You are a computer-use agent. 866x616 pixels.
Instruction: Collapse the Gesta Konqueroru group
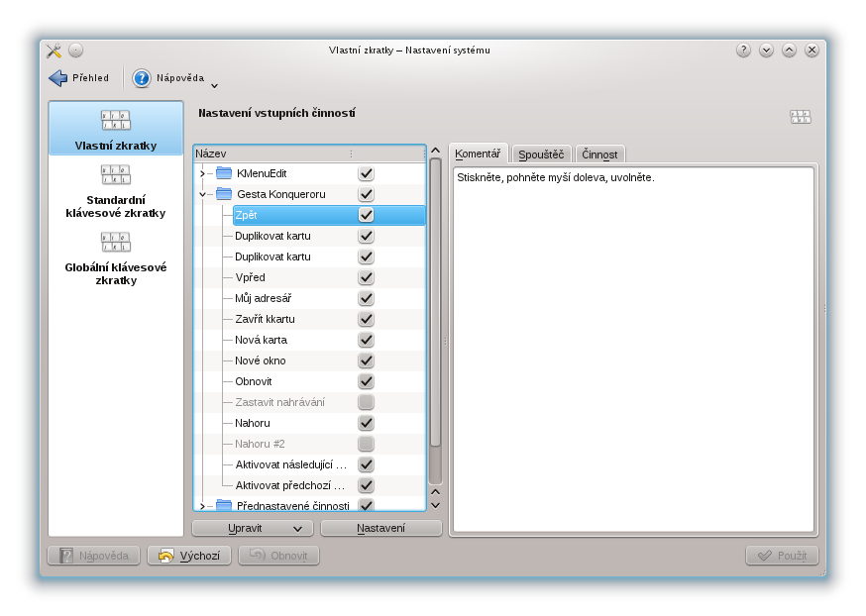click(202, 194)
